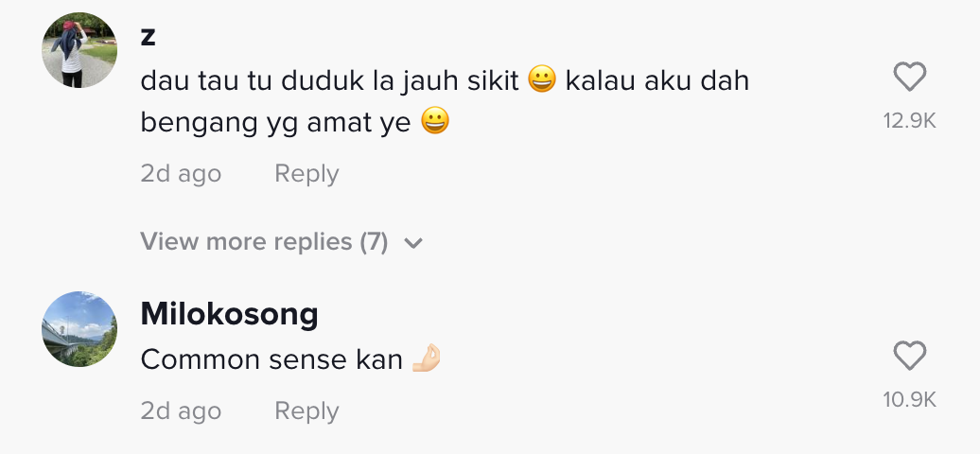Image resolution: width=980 pixels, height=454 pixels.
Task: Open profile via Milokosong username
Action: [229, 314]
